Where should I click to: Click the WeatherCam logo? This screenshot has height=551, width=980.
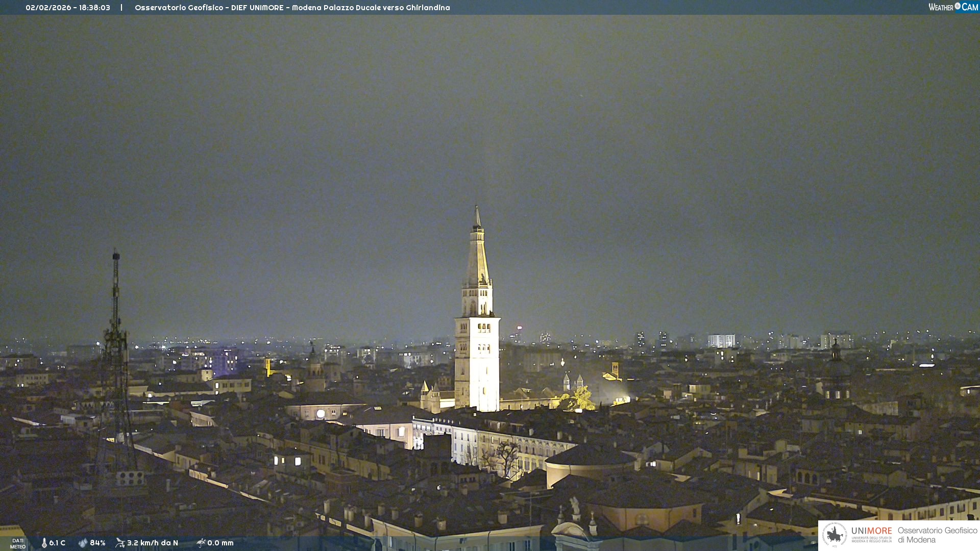coord(953,7)
